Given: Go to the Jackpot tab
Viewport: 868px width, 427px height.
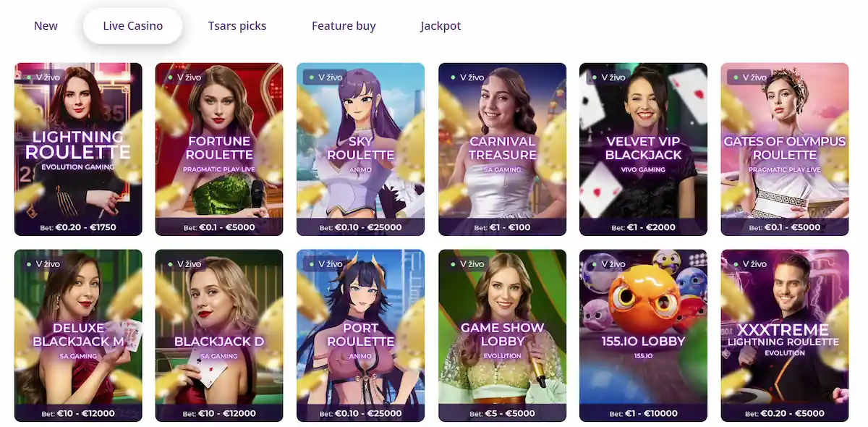Looking at the screenshot, I should [x=441, y=26].
